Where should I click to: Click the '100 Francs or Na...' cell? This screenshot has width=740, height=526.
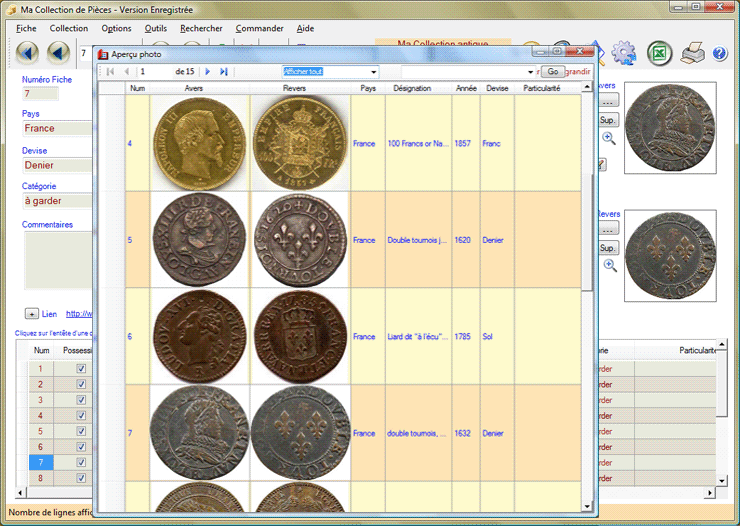click(418, 143)
